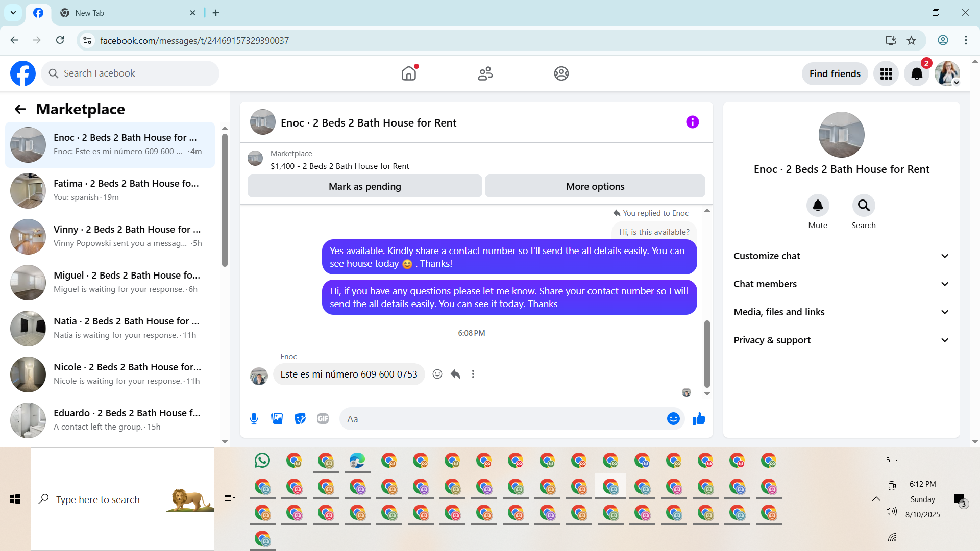Click the voice clip microphone icon
The width and height of the screenshot is (980, 551).
click(x=254, y=419)
